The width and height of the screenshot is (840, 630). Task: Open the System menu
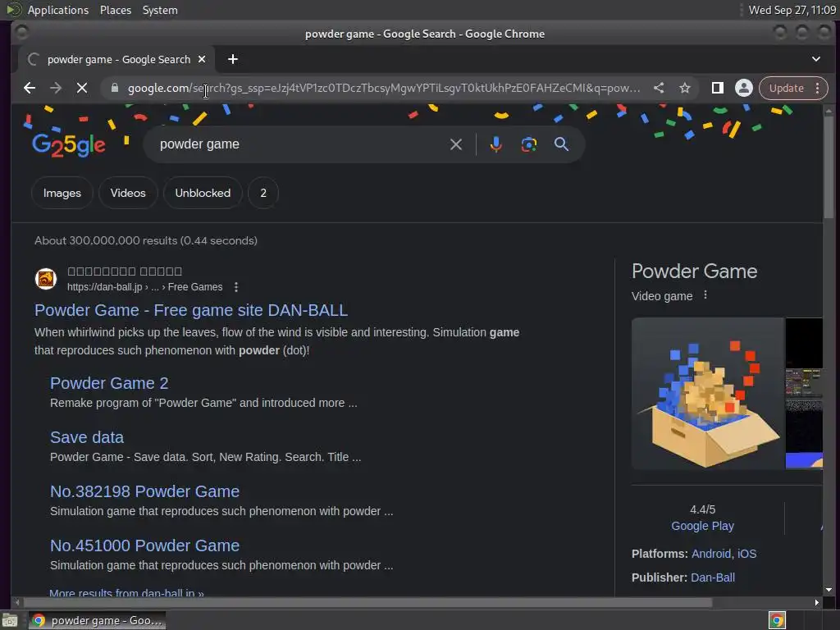pos(160,10)
